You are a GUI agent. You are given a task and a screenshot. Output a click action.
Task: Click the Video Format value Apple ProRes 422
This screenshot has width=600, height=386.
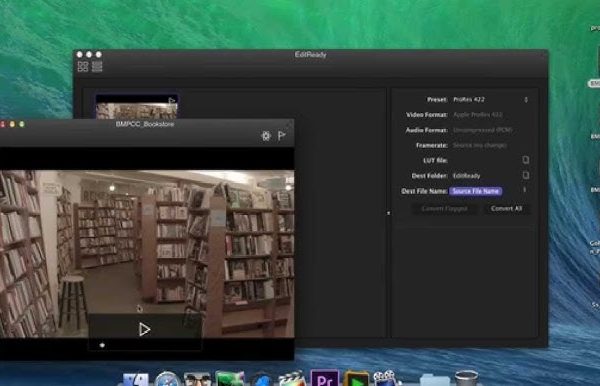tap(478, 115)
